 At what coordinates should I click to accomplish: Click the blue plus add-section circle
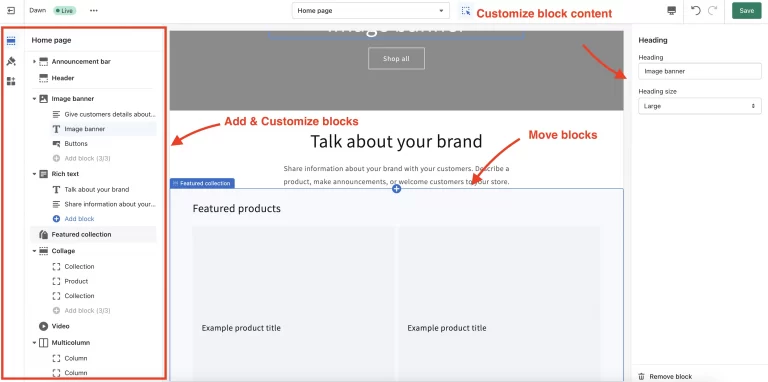[x=396, y=189]
